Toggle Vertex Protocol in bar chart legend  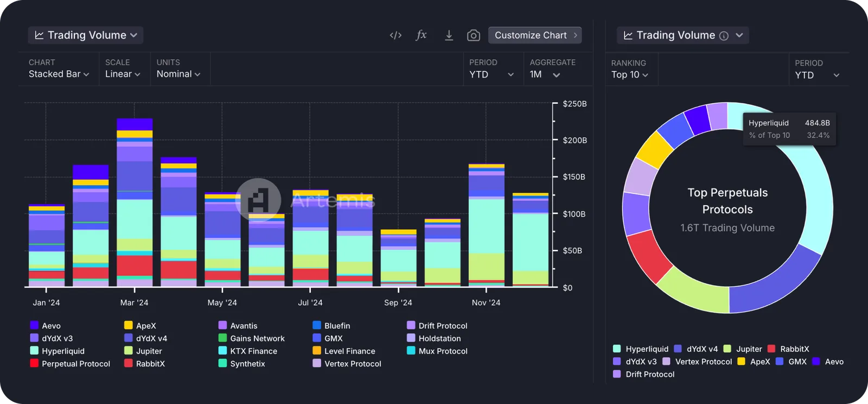tap(347, 364)
